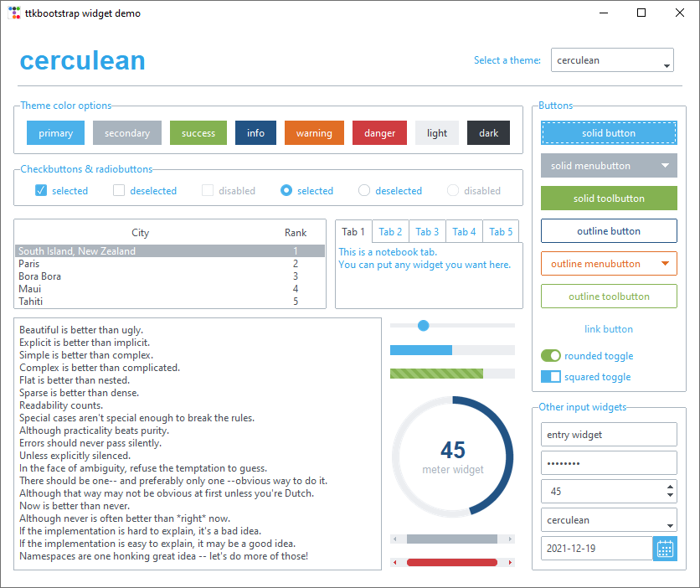Click the right arrow of the gray scrollbar

511,539
